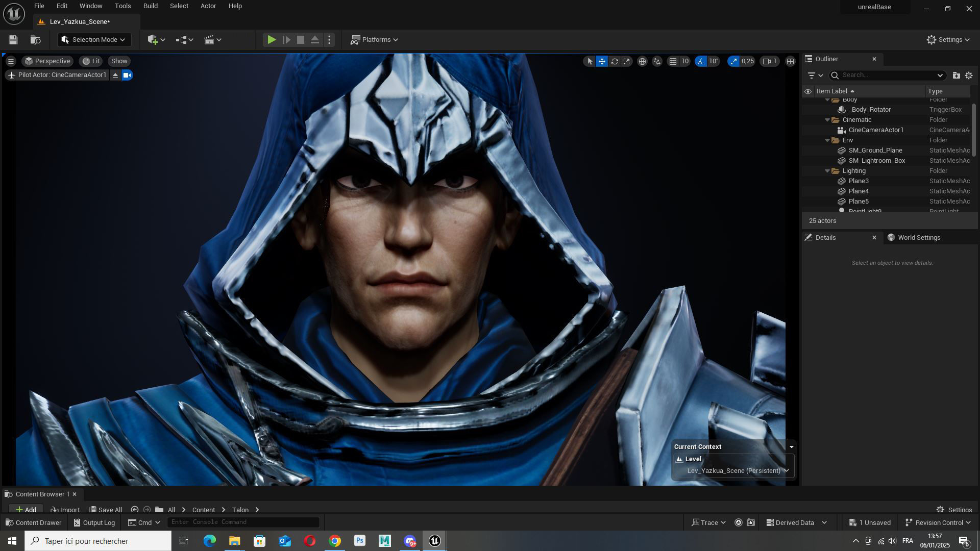Open the Platforms dropdown
The image size is (980, 551).
coord(374,40)
